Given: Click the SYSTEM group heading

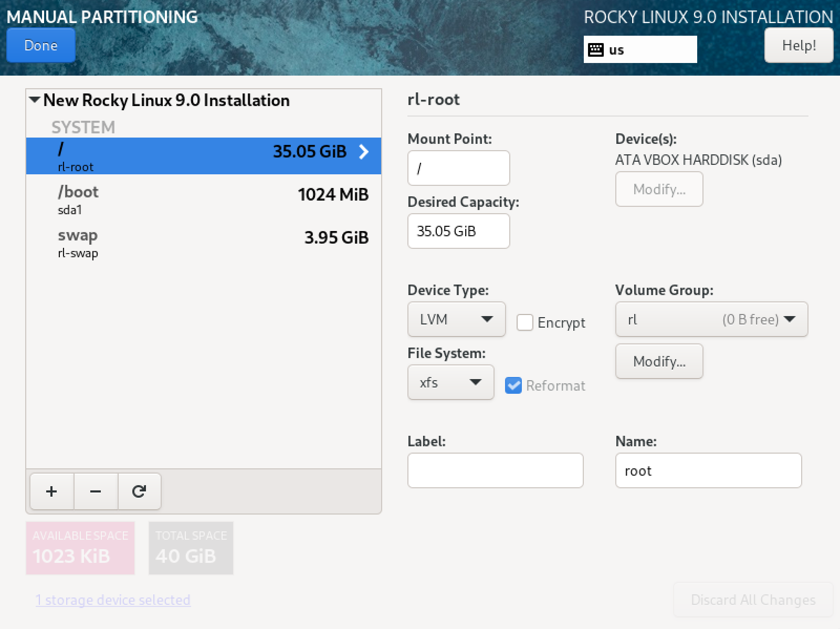Looking at the screenshot, I should 83,127.
